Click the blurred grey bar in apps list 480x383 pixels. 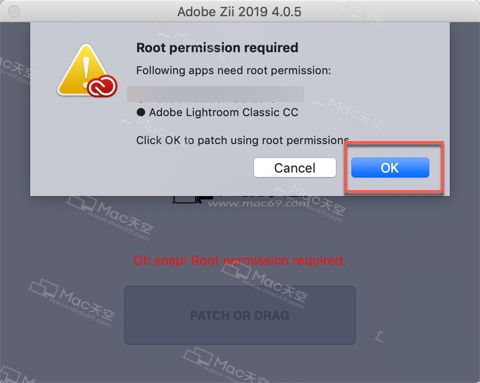point(215,93)
